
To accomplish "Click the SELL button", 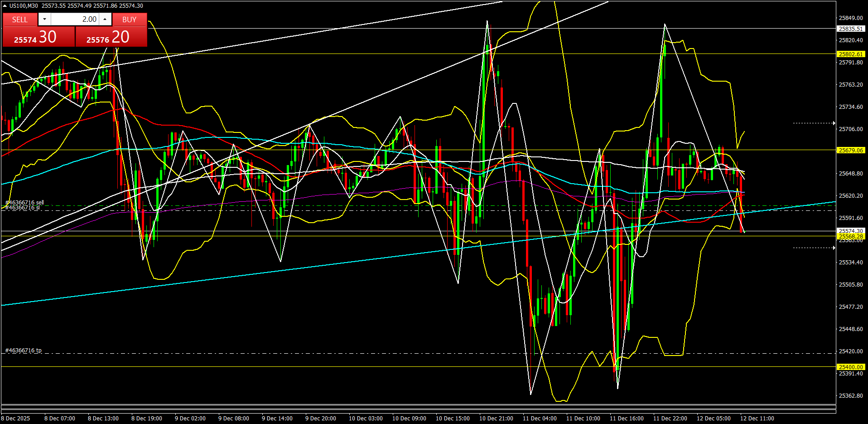I will tap(20, 19).
